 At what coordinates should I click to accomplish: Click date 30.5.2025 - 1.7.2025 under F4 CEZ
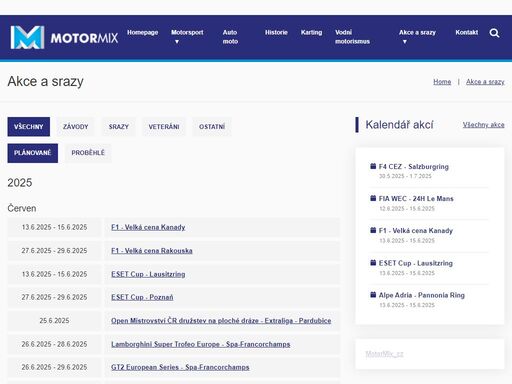click(405, 176)
